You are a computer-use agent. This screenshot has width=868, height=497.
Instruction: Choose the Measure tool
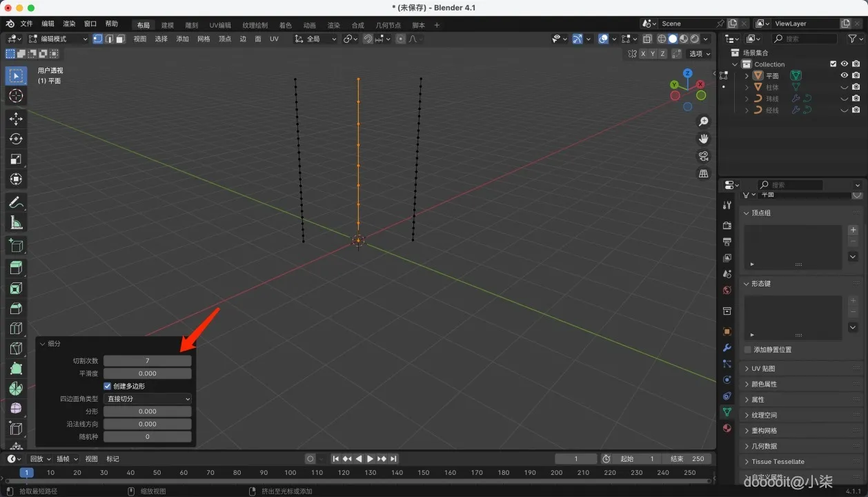pyautogui.click(x=16, y=223)
